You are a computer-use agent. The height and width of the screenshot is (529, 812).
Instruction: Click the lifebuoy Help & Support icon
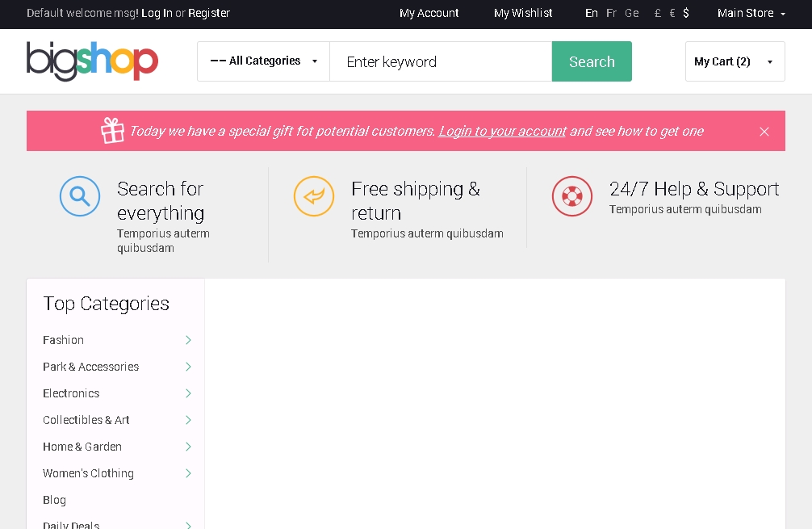click(572, 196)
